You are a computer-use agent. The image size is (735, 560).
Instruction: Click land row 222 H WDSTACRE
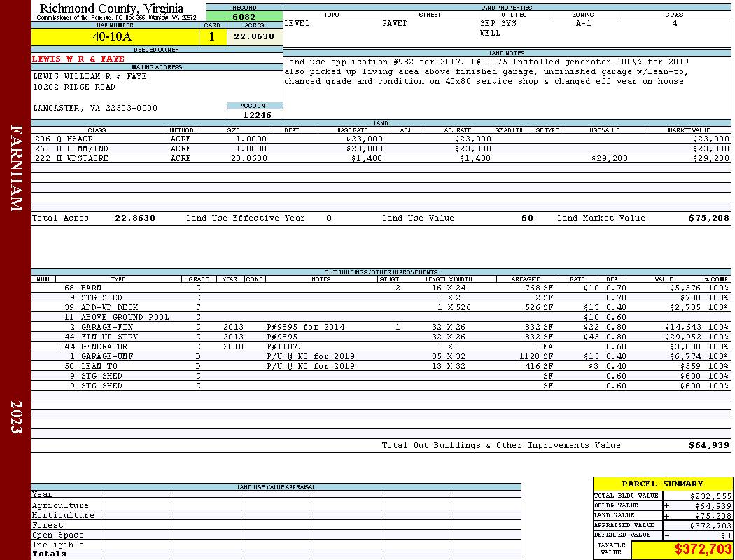381,158
